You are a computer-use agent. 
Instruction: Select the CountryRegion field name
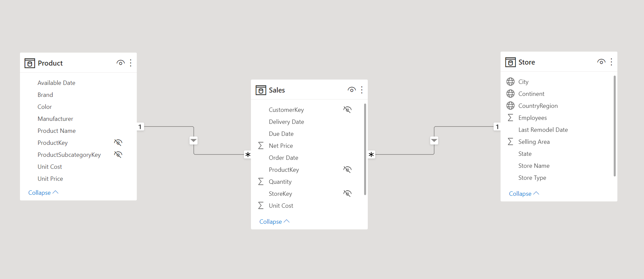coord(538,106)
